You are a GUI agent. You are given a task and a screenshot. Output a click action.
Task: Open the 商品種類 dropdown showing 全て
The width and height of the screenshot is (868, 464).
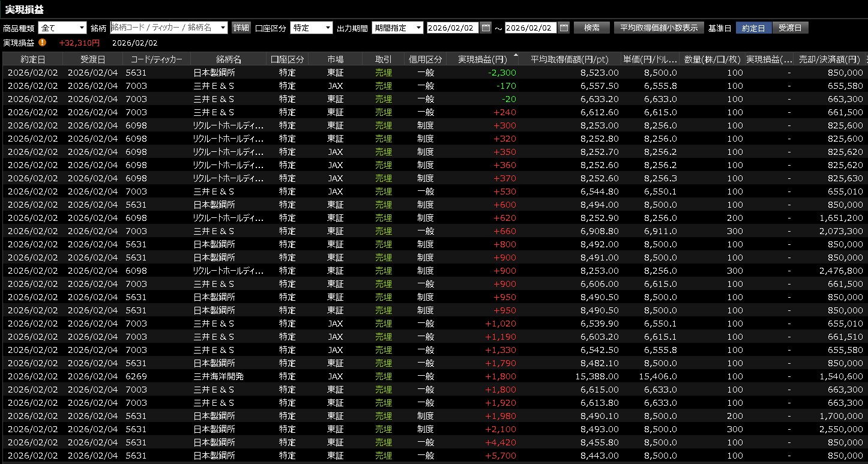(x=62, y=28)
